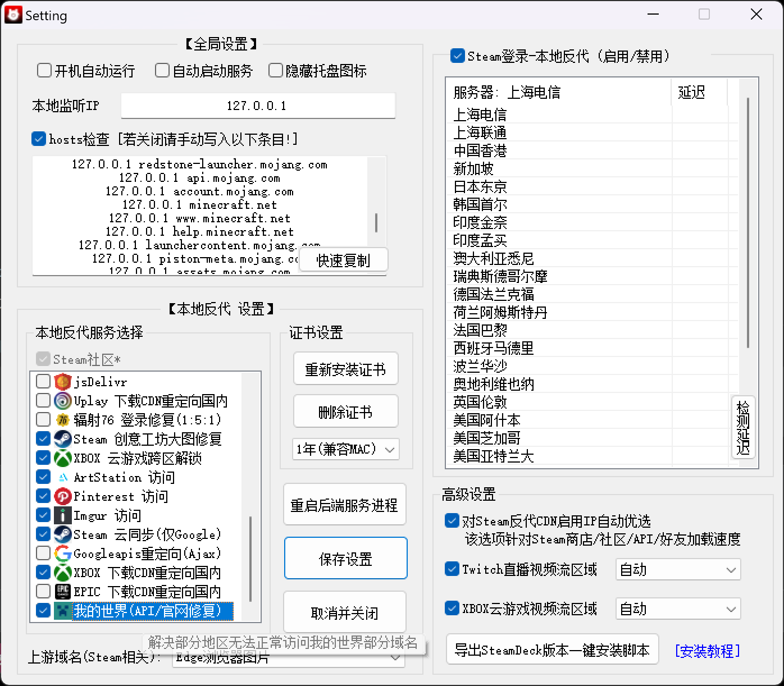
Task: Enable 开机自动运行 checkbox
Action: (44, 70)
